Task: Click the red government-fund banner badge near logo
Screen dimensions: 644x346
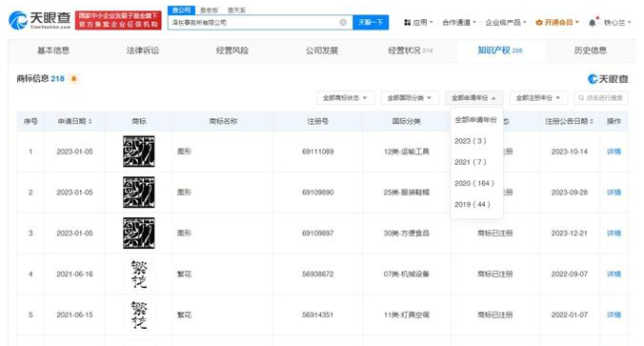Action: pos(118,20)
